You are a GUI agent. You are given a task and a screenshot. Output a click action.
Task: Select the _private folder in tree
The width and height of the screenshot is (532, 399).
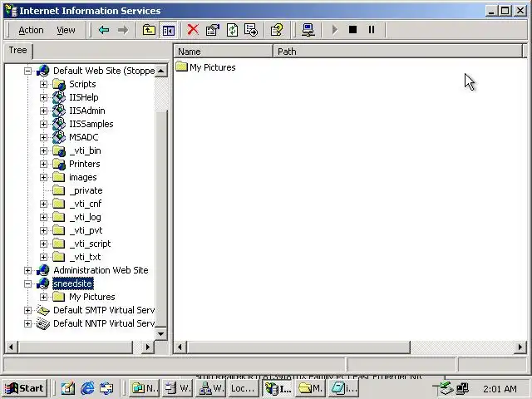pyautogui.click(x=86, y=190)
